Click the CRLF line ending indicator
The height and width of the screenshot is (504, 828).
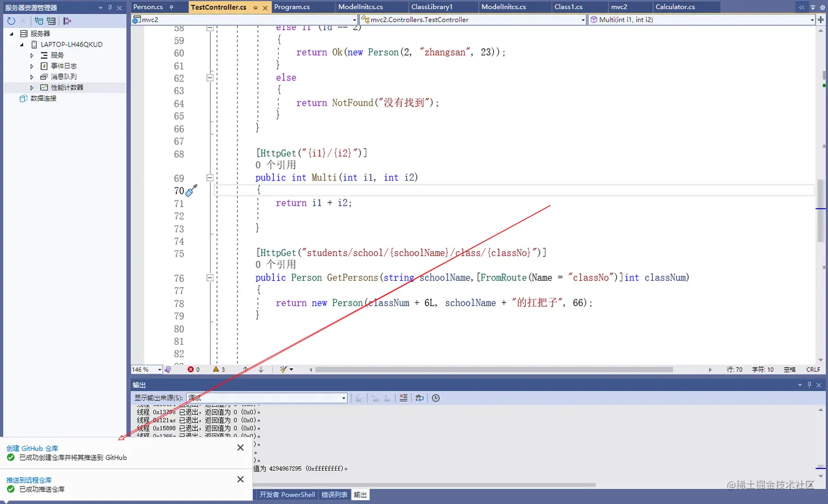pyautogui.click(x=813, y=369)
